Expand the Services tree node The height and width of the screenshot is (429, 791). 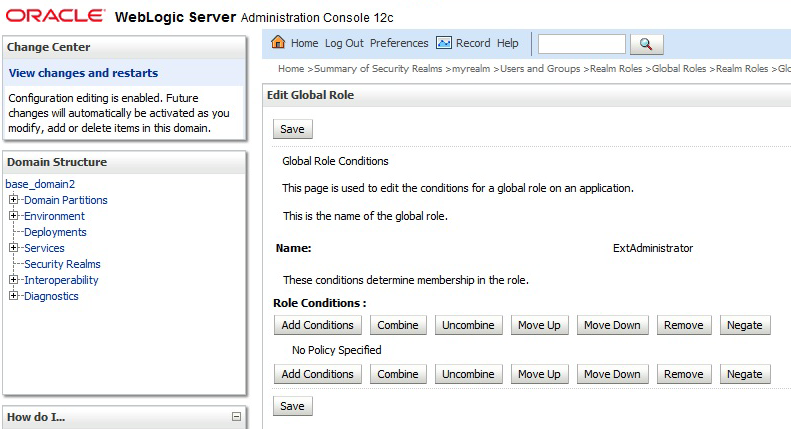tap(13, 248)
